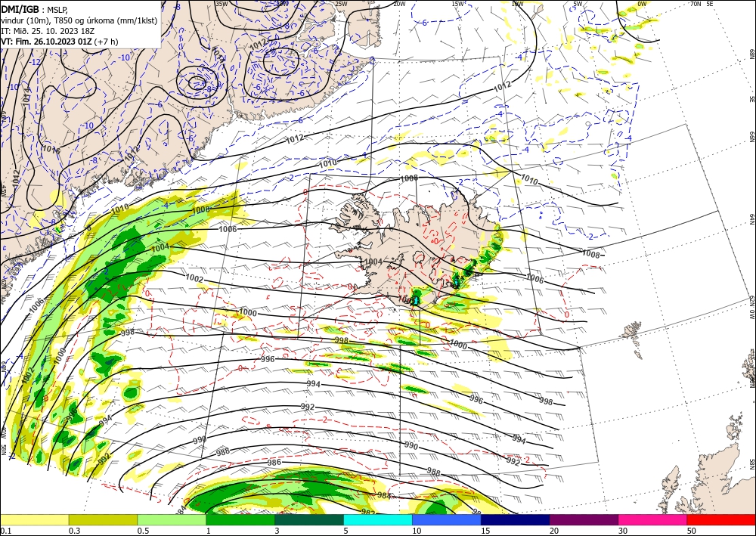Pick the cyan 5–10 legend band

[x=378, y=519]
